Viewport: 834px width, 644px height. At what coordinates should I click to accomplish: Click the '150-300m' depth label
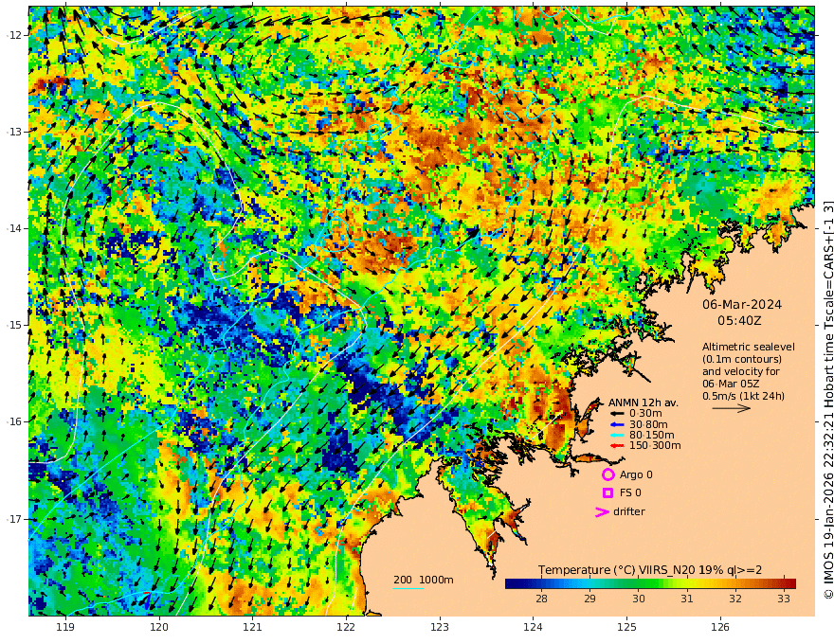click(x=655, y=446)
